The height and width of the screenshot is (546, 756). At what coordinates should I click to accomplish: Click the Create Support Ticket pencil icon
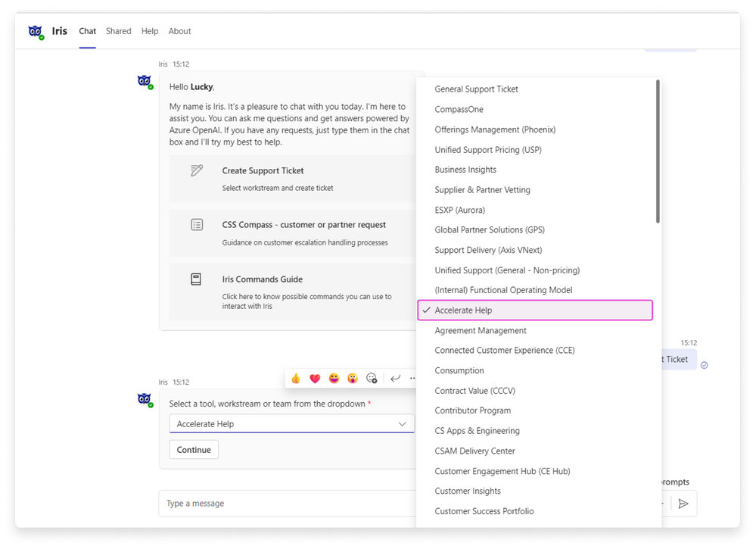(197, 170)
